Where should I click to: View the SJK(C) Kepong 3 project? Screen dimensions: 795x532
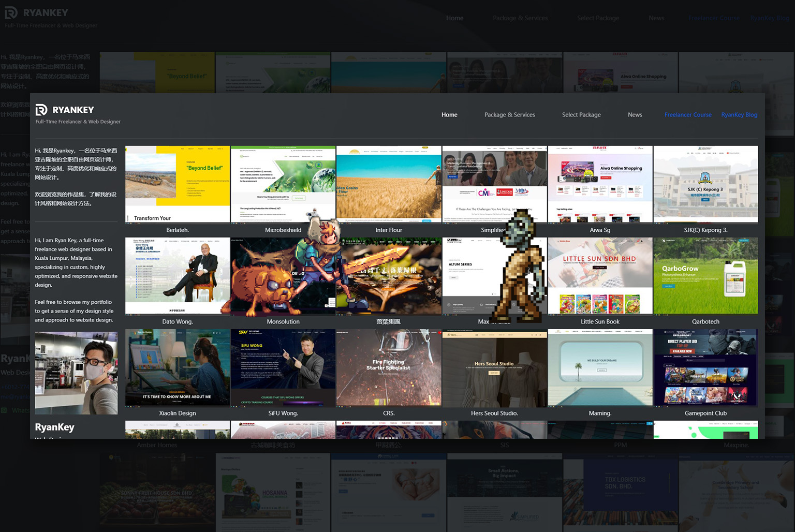click(705, 184)
